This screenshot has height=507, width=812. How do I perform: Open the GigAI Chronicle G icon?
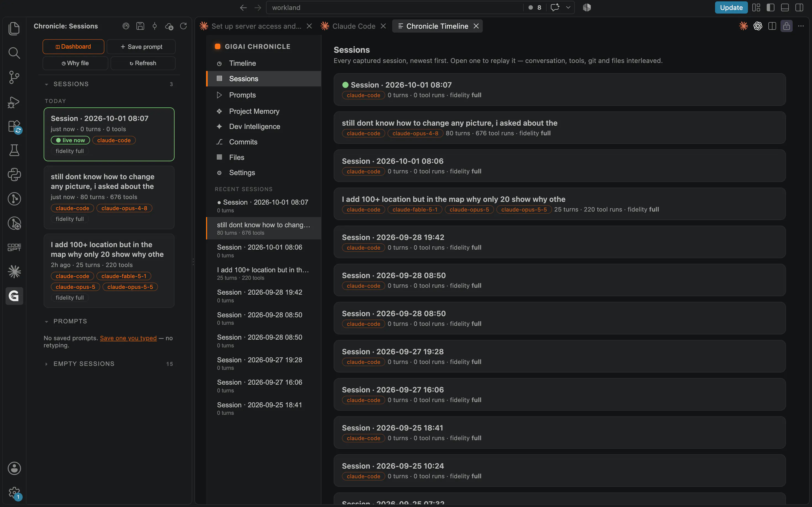(14, 296)
